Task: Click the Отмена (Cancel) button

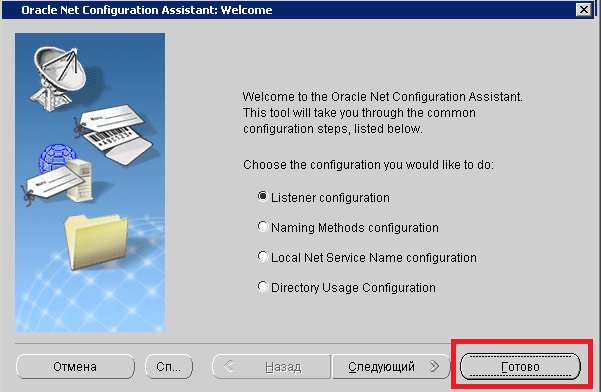Action: point(75,367)
